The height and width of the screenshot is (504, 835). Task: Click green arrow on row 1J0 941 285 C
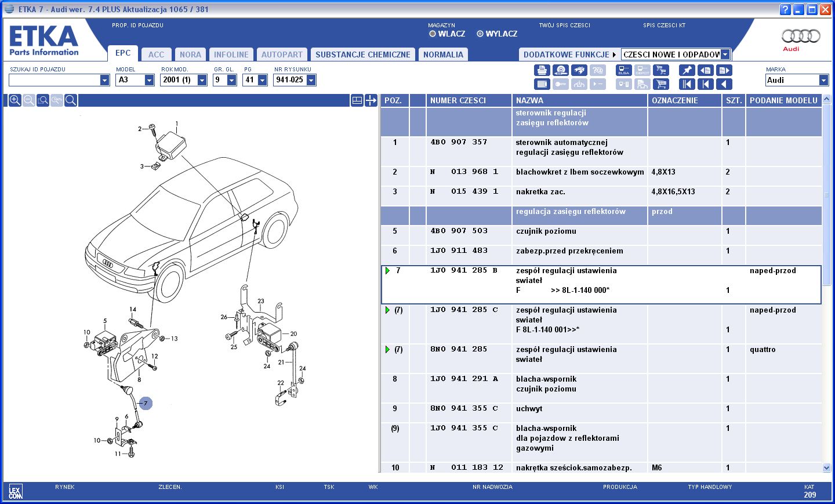click(387, 310)
